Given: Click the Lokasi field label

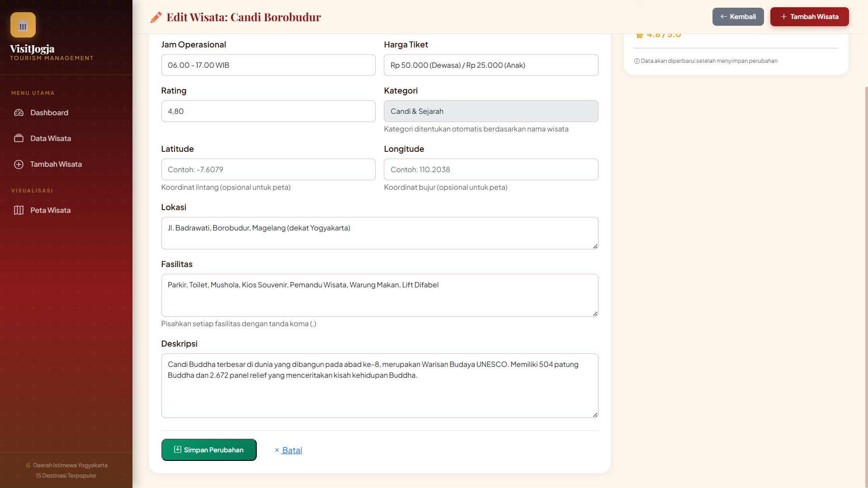Looking at the screenshot, I should pos(174,207).
